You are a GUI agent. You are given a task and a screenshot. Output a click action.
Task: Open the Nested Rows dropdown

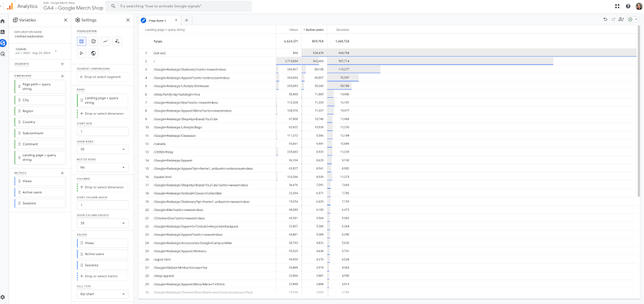pos(102,168)
